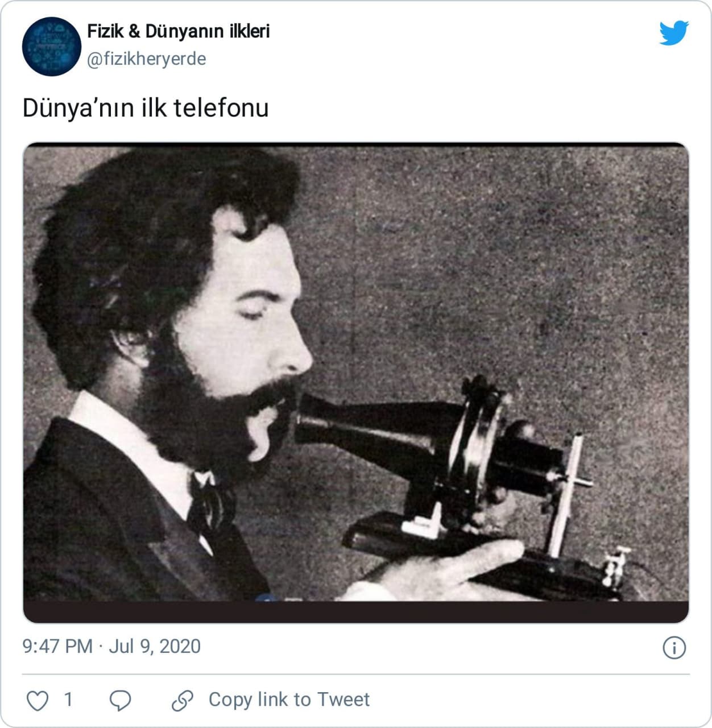Open the Fizik & Dünyanın ilkleri display name
712x728 pixels.
pyautogui.click(x=178, y=31)
